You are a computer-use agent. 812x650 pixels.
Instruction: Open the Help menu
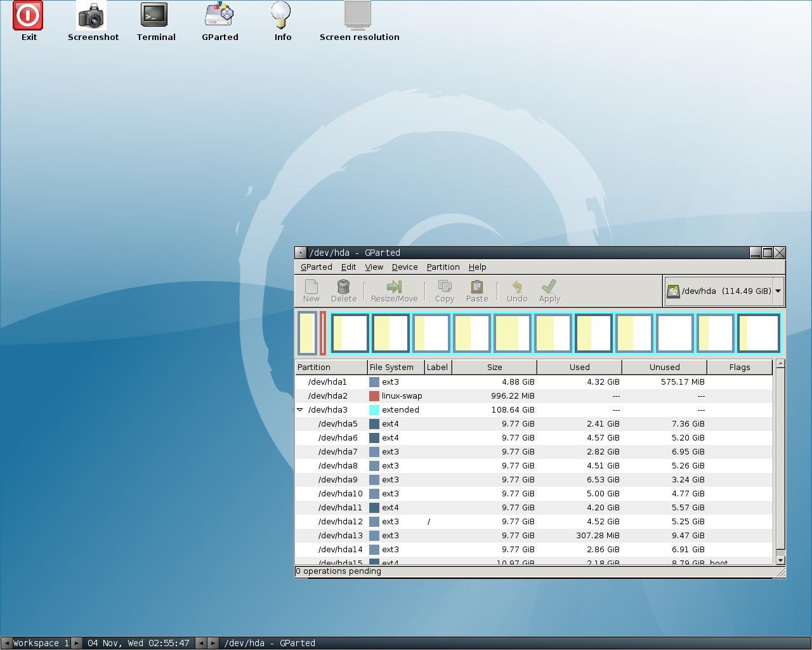point(477,267)
